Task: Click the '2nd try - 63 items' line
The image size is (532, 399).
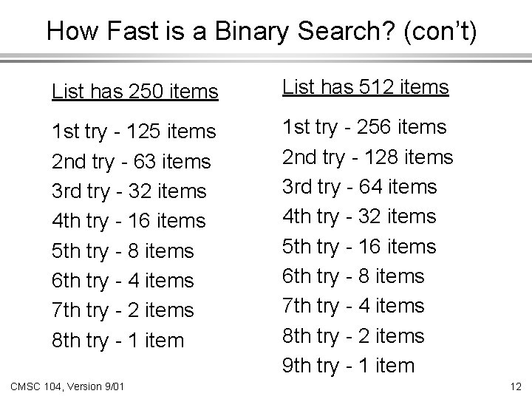Action: [x=131, y=161]
